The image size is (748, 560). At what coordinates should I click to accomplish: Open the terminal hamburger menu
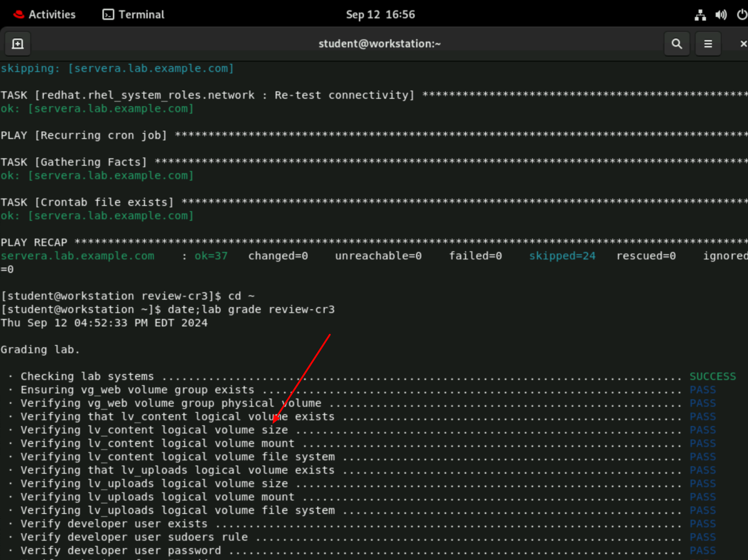click(708, 43)
